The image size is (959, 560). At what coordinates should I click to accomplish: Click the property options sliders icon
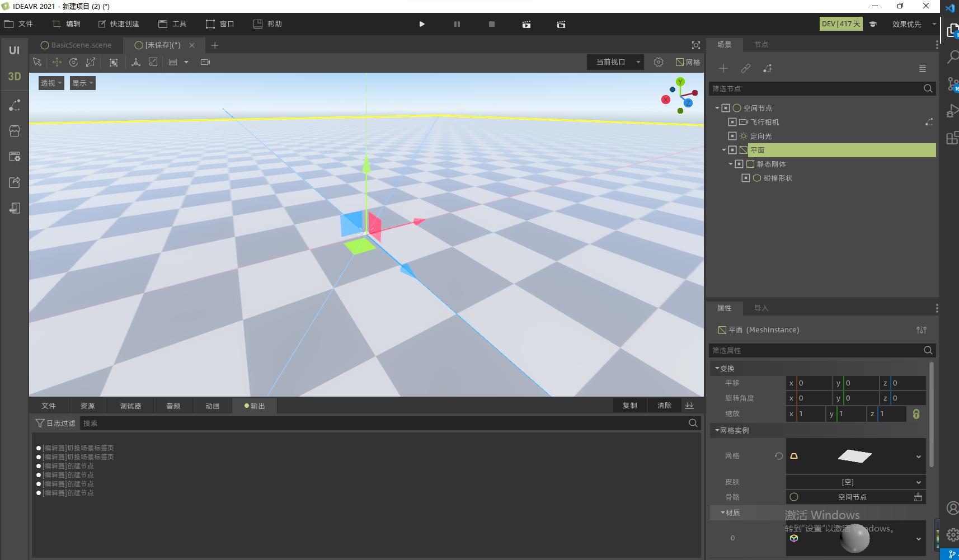(922, 330)
